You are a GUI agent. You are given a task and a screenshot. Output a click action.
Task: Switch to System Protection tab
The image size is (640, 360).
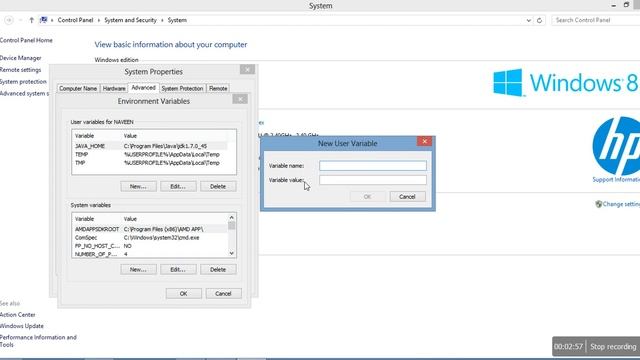coord(182,89)
